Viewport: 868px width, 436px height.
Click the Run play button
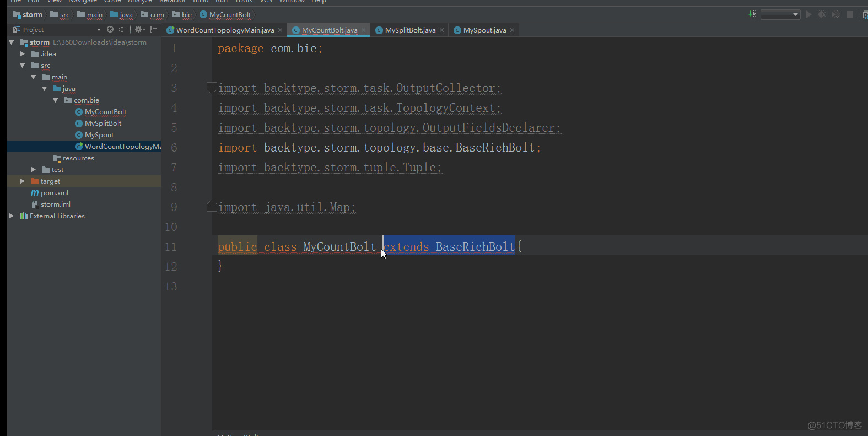[808, 14]
